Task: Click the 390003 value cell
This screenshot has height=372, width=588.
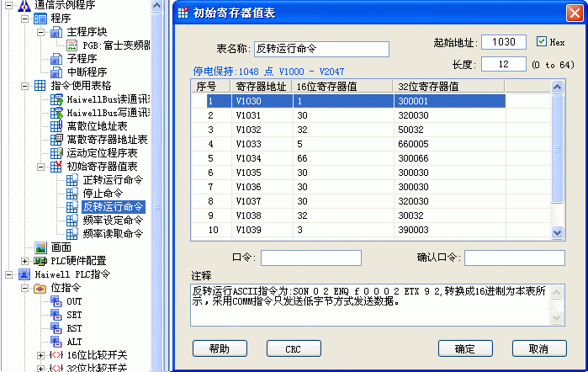Action: point(450,230)
